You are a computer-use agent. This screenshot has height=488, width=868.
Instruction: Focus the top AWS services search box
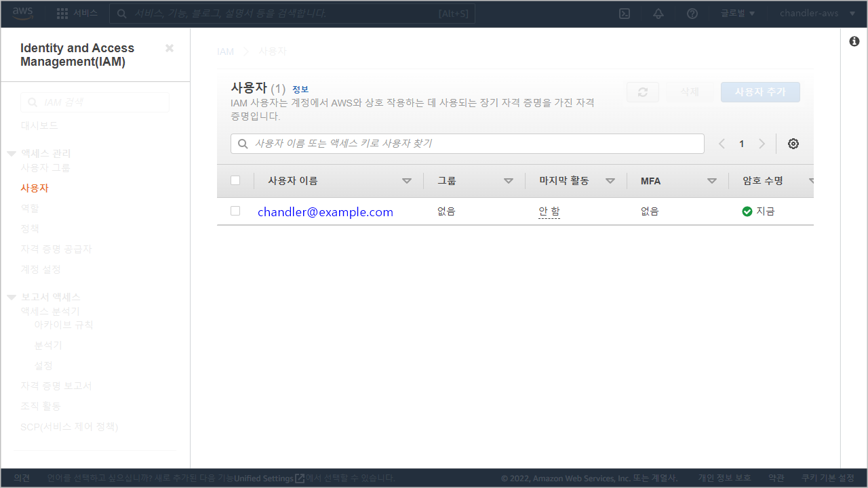[292, 14]
